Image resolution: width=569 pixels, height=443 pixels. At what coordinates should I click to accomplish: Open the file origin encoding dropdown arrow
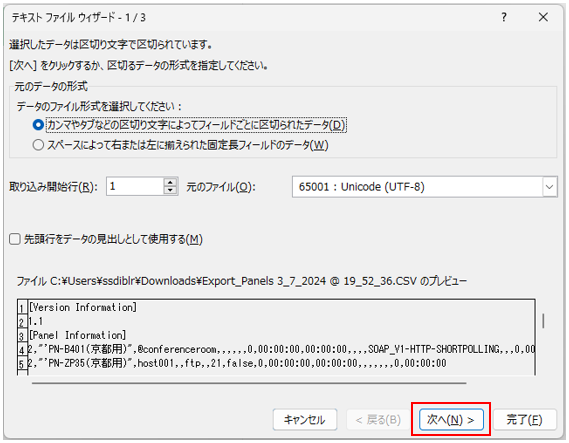coord(549,187)
